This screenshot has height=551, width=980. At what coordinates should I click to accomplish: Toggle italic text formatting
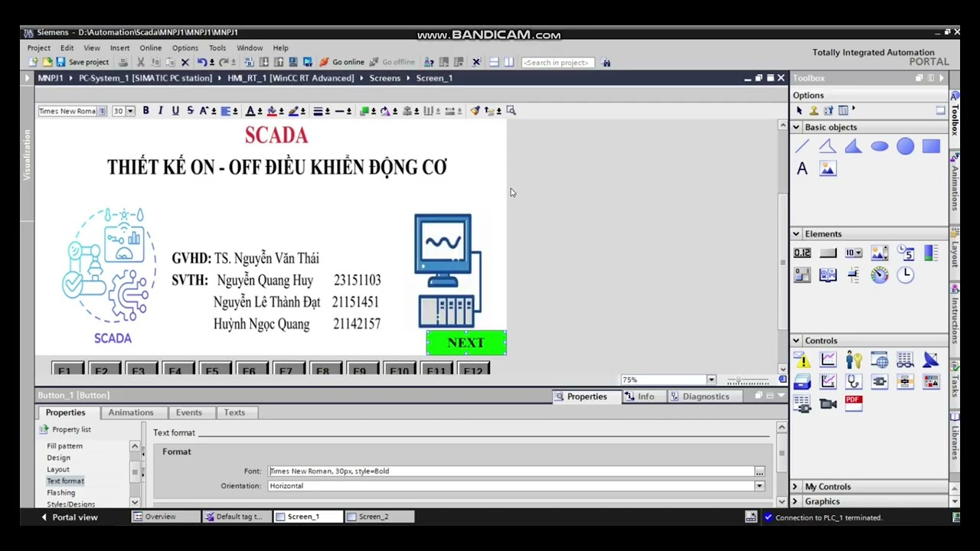tap(160, 111)
